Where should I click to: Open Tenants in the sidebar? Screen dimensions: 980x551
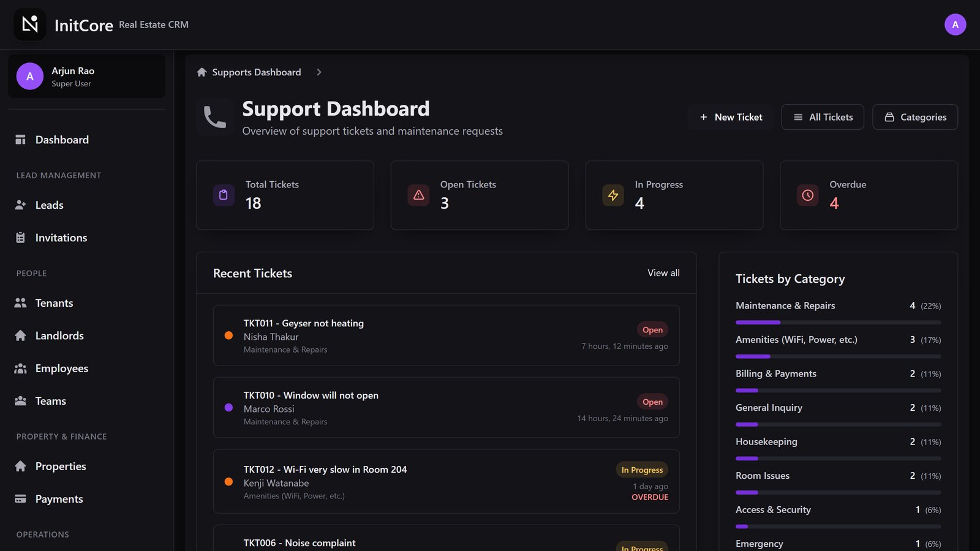pos(86,303)
